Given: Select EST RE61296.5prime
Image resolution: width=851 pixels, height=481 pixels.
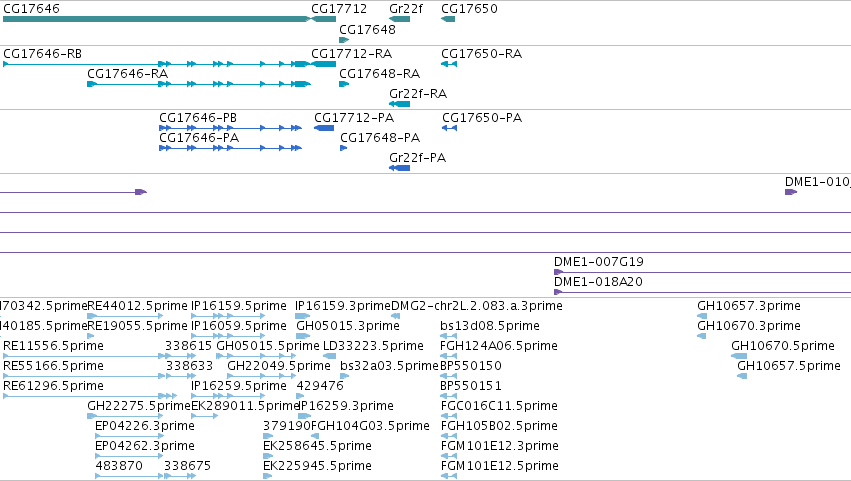Looking at the screenshot, I should click(53, 386).
